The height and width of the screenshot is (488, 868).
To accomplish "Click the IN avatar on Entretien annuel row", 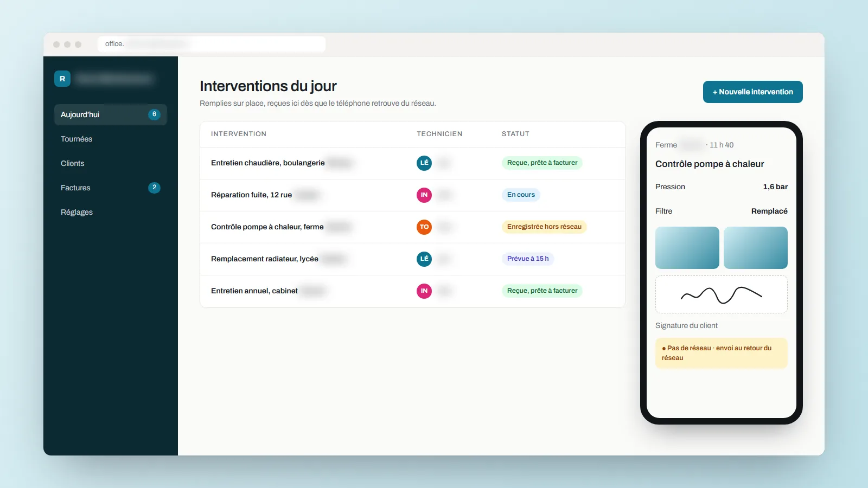I will pos(424,291).
